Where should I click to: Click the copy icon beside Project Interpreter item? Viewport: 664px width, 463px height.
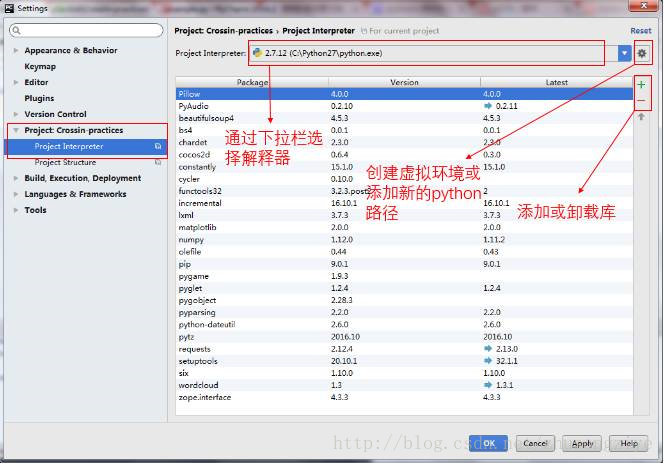(158, 146)
